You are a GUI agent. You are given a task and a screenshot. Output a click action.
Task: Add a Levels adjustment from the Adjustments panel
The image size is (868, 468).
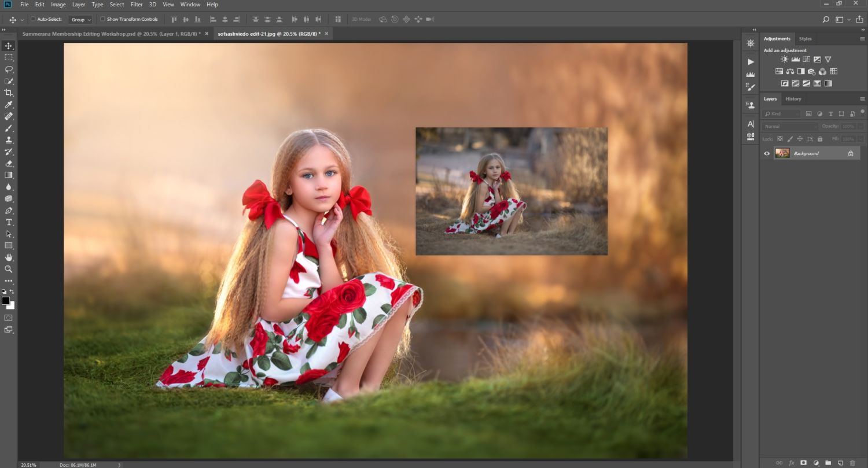tap(795, 59)
